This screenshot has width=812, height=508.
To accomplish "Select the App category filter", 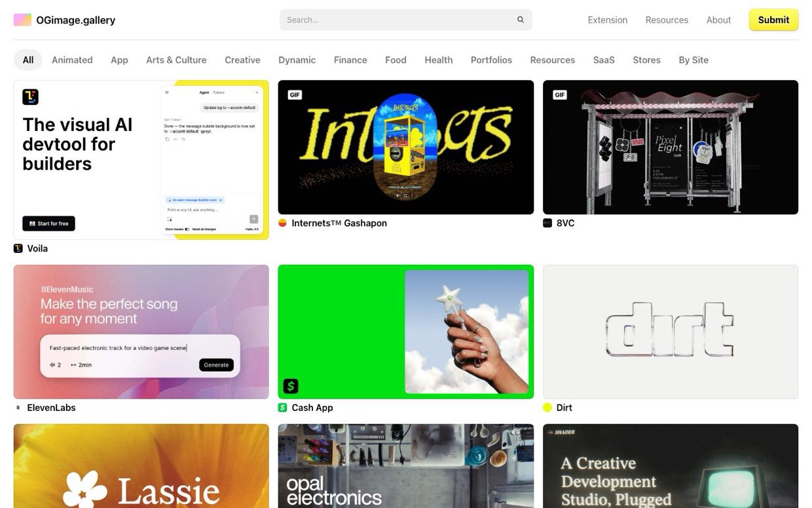I will pyautogui.click(x=119, y=60).
